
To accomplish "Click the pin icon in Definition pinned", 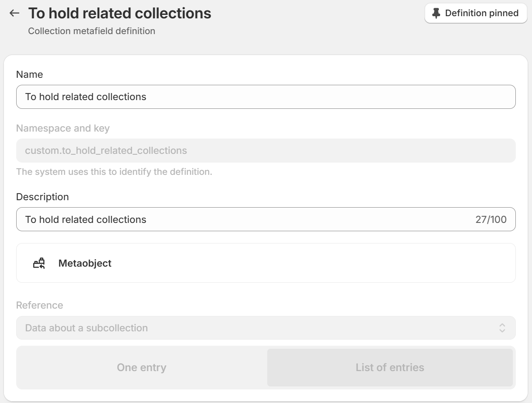I will [436, 13].
